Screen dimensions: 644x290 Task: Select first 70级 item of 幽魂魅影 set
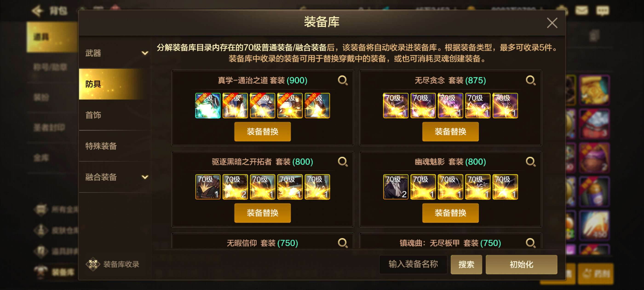[x=396, y=187]
